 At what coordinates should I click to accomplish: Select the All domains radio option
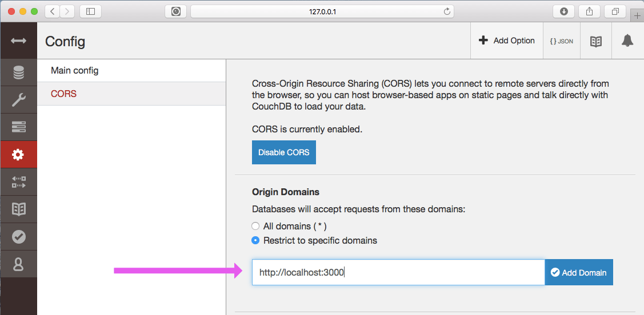256,226
